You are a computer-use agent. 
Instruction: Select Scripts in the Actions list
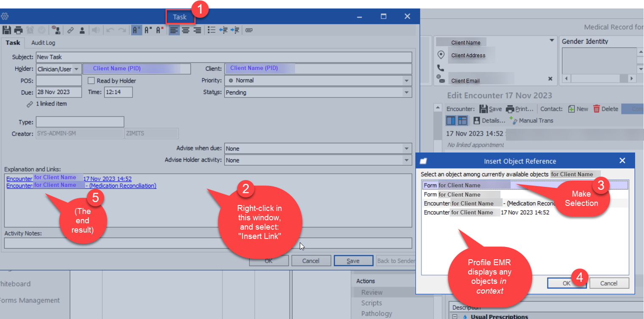point(371,303)
